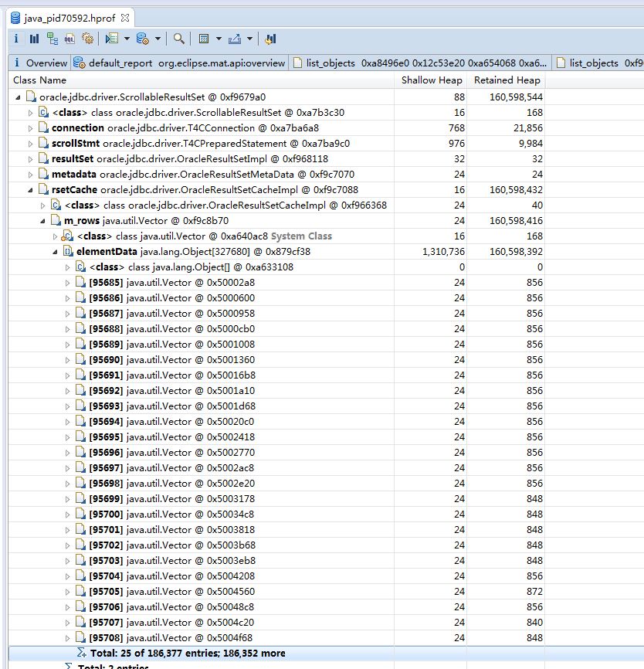This screenshot has height=669, width=644.
Task: Open the Histogram view
Action: click(x=34, y=39)
